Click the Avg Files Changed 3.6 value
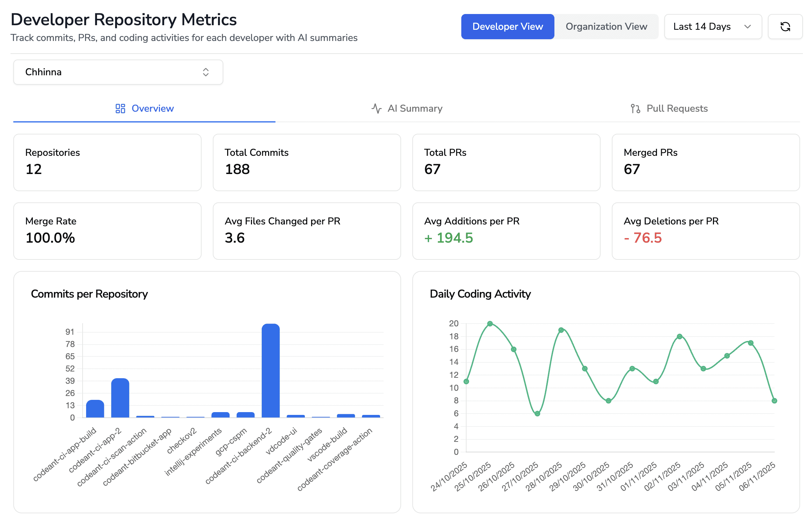This screenshot has height=521, width=812. pos(235,238)
